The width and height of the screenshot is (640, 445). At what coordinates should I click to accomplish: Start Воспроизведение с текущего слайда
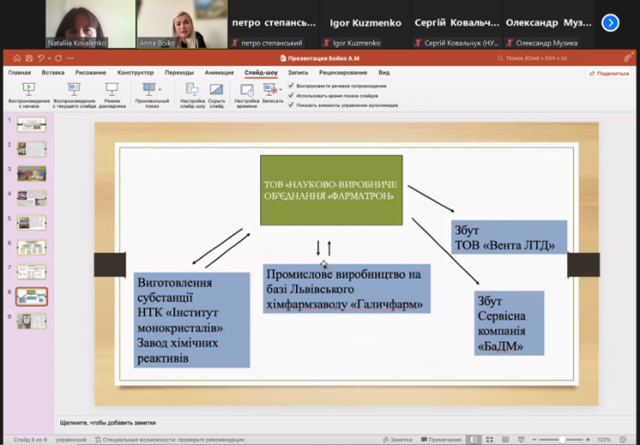click(74, 95)
